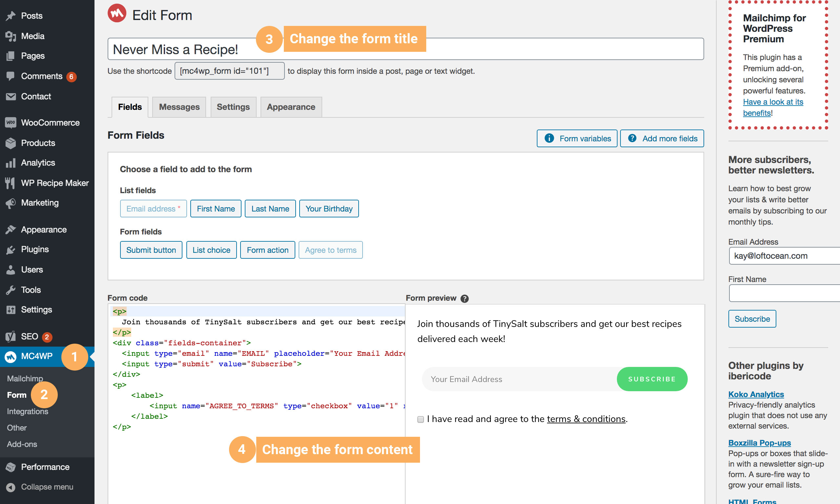The height and width of the screenshot is (504, 840).
Task: Switch to the Appearance tab
Action: [291, 107]
